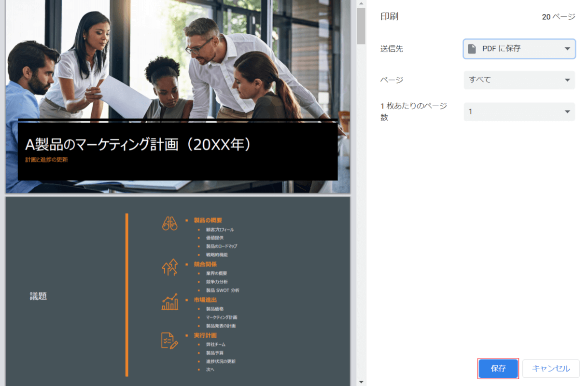Click the 20 ページ page count label
The height and width of the screenshot is (386, 588).
pyautogui.click(x=558, y=17)
